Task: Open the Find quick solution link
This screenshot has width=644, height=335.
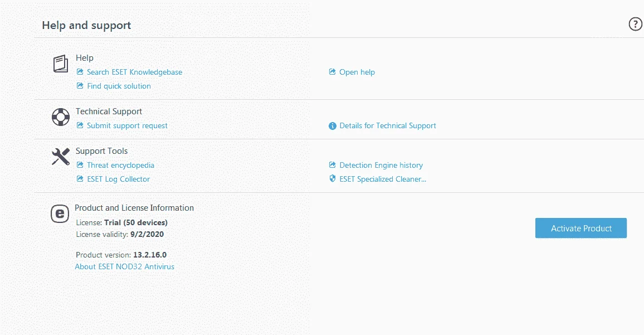Action: 119,86
